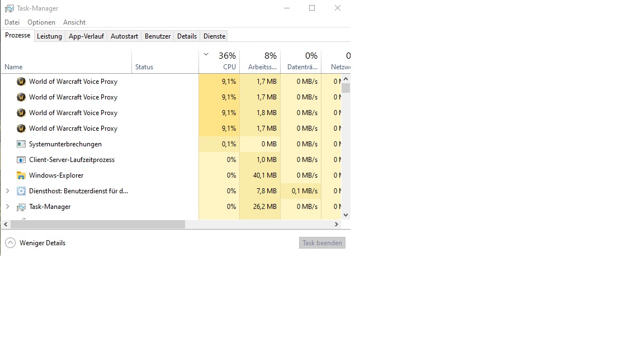Image resolution: width=644 pixels, height=362 pixels.
Task: Close the Task-Manager window
Action: [338, 8]
